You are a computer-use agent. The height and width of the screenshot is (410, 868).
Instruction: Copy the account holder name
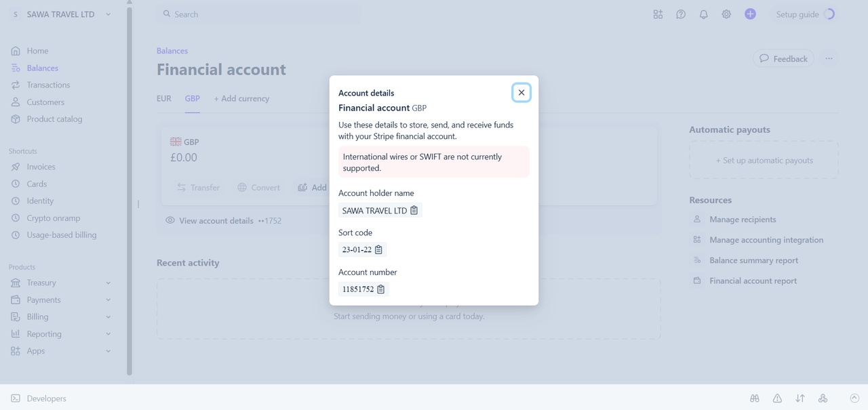(414, 211)
